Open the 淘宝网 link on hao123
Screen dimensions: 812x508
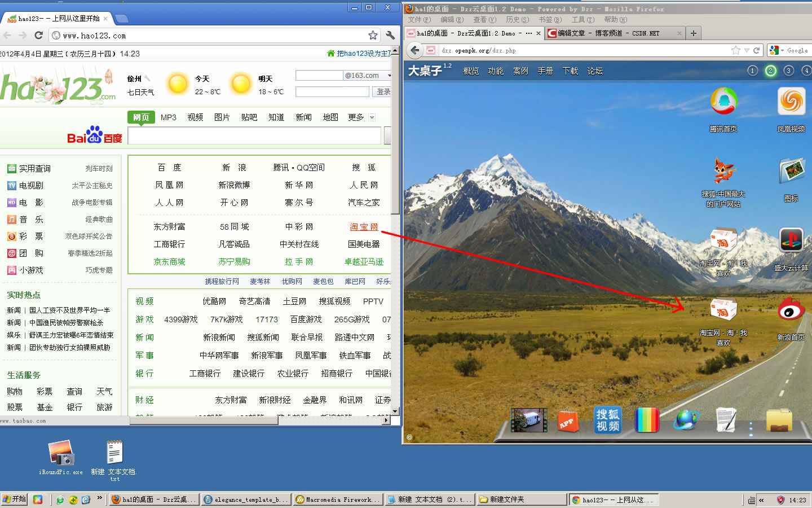364,227
